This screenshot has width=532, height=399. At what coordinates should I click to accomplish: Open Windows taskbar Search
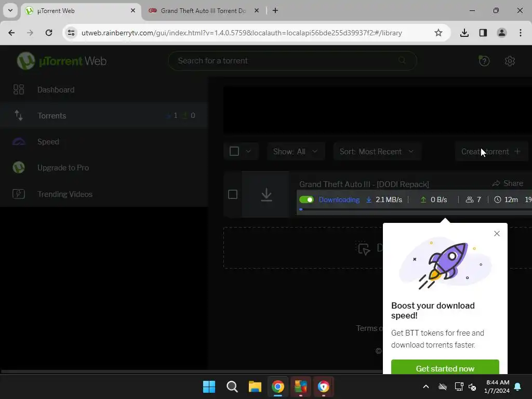(232, 387)
